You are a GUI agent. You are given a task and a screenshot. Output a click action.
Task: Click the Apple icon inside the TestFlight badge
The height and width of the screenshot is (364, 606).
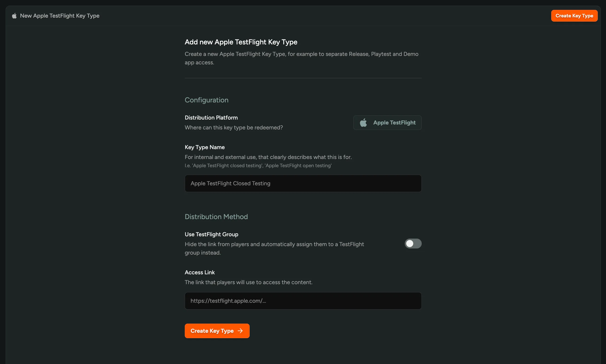tap(364, 123)
